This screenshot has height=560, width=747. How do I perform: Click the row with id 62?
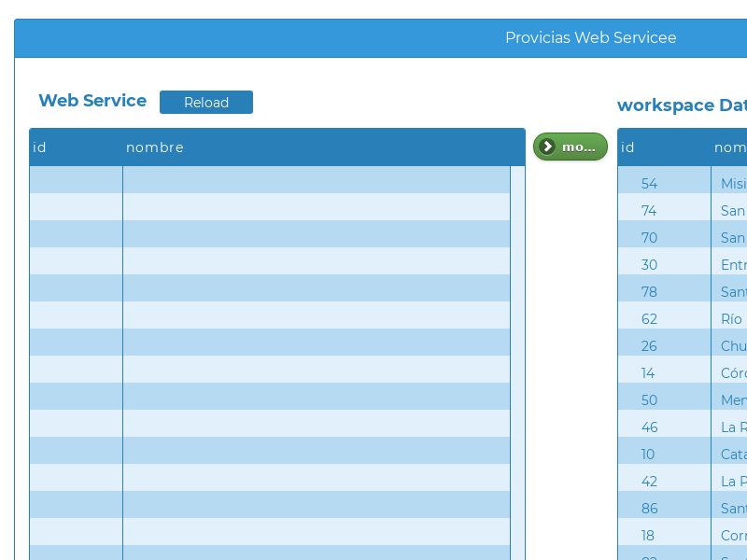[682, 319]
